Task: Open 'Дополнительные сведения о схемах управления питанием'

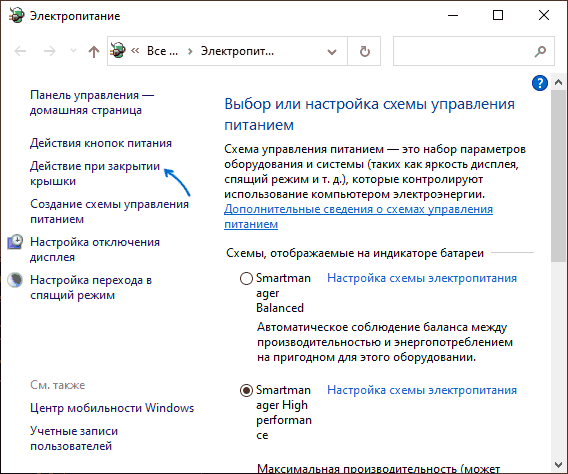Action: pyautogui.click(x=358, y=217)
